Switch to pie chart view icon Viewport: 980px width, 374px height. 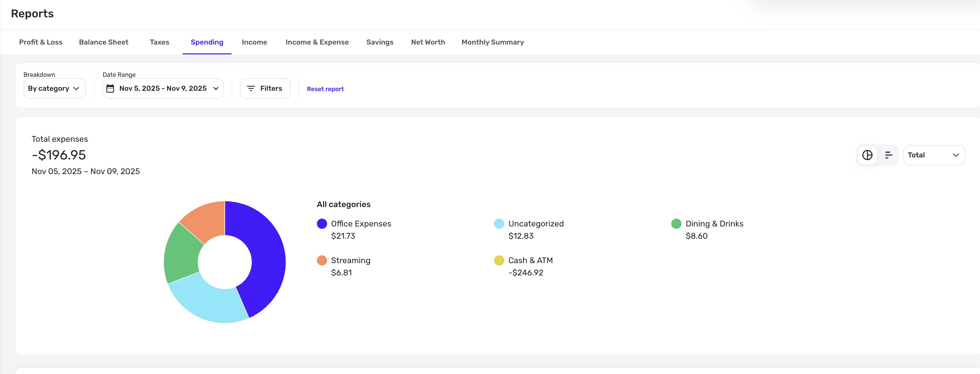click(x=867, y=155)
